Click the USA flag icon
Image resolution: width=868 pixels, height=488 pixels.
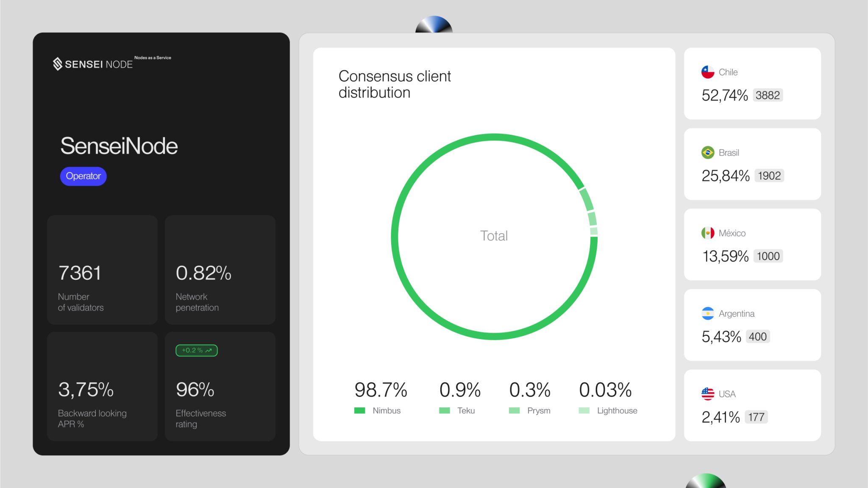click(707, 394)
